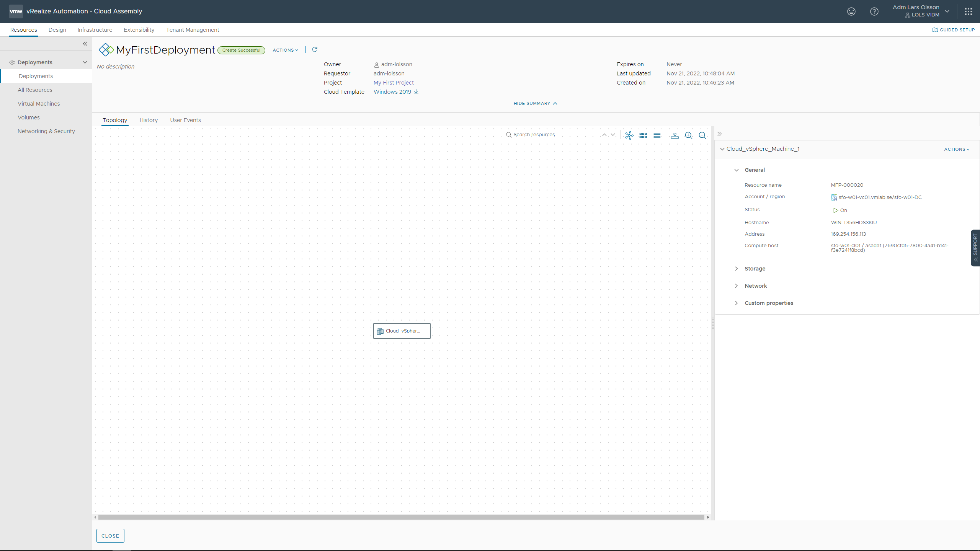Collapse the Deployments sidebar section chevron
Screen dimensions: 980x551
pyautogui.click(x=85, y=62)
